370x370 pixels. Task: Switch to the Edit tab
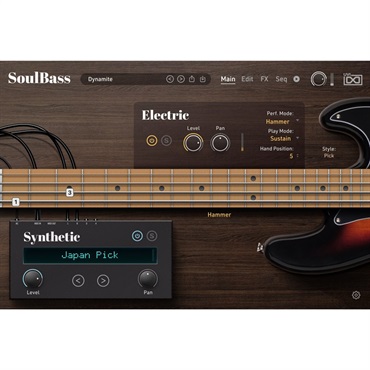click(247, 79)
